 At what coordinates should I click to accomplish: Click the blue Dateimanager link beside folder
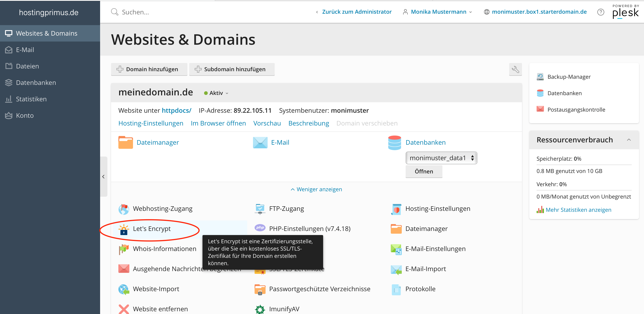[158, 143]
